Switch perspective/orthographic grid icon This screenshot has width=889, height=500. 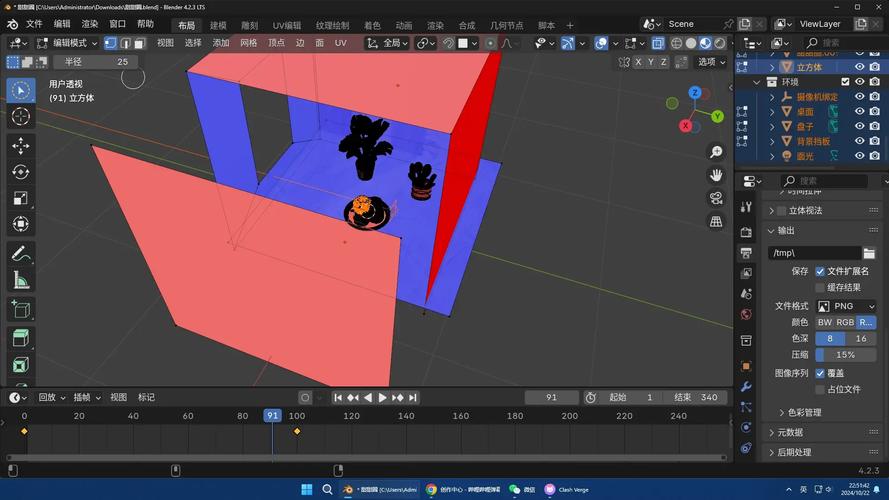point(716,221)
